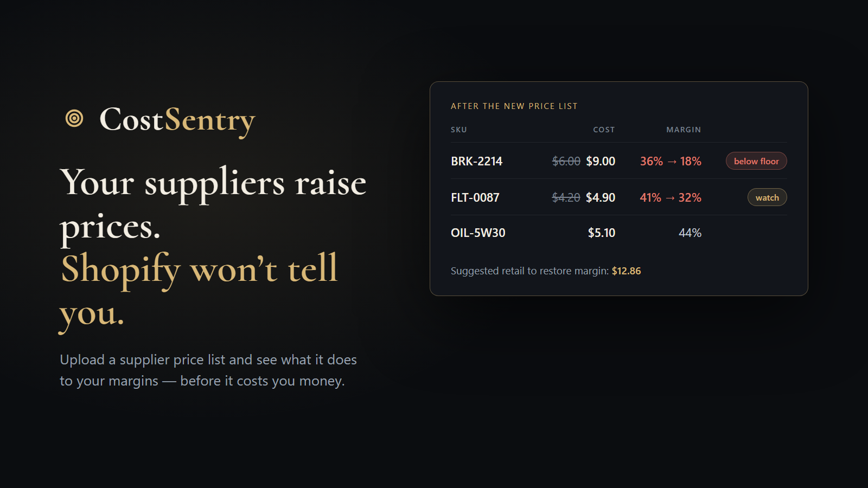
Task: Click the 44% margin value
Action: coord(690,233)
